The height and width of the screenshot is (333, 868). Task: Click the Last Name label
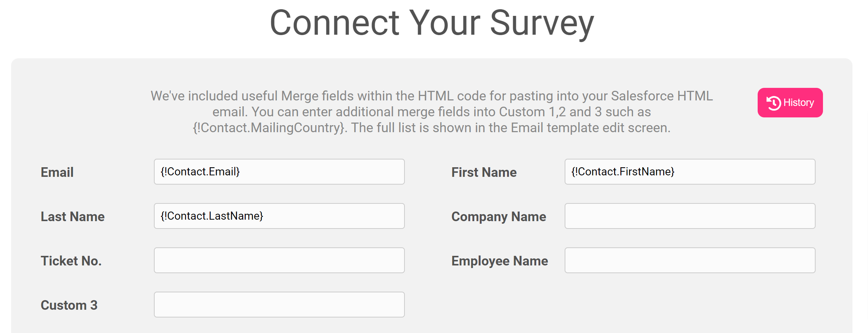[x=73, y=217]
